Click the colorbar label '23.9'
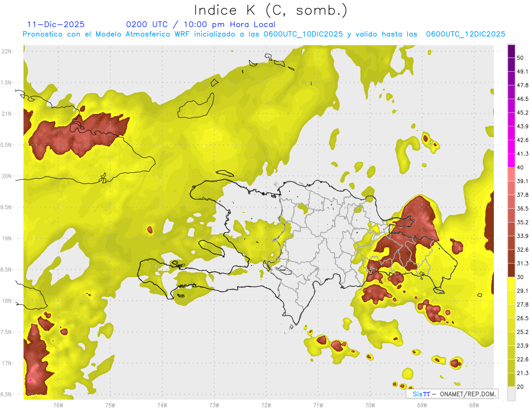Screen dimensions: 532x411 click(x=523, y=346)
